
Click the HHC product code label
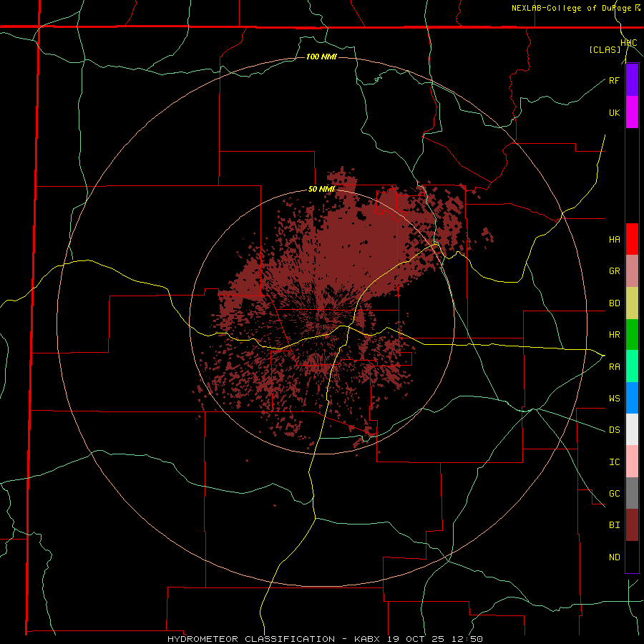pyautogui.click(x=629, y=43)
